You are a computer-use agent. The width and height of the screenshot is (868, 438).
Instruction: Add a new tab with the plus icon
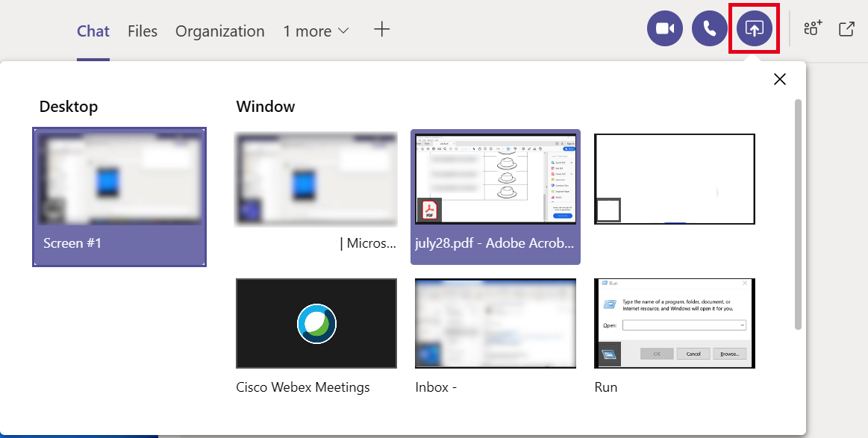tap(381, 30)
